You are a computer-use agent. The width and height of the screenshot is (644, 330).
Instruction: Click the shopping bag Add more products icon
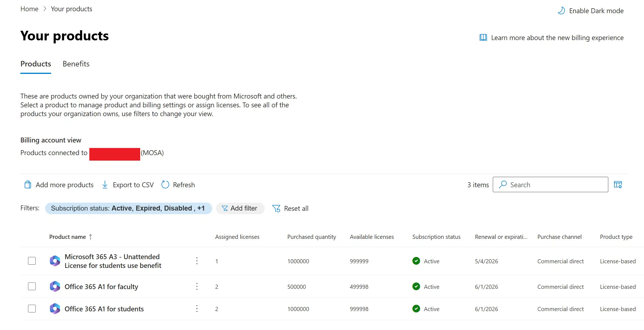pyautogui.click(x=28, y=185)
